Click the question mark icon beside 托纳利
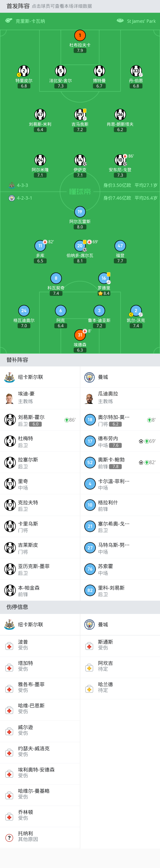160x868 pixels. (x=10, y=837)
